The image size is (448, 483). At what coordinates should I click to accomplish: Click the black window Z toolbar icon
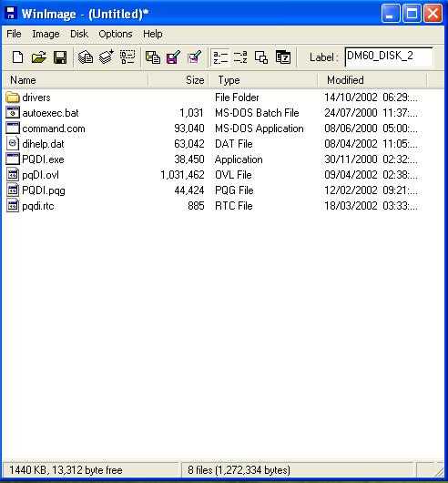(x=283, y=57)
